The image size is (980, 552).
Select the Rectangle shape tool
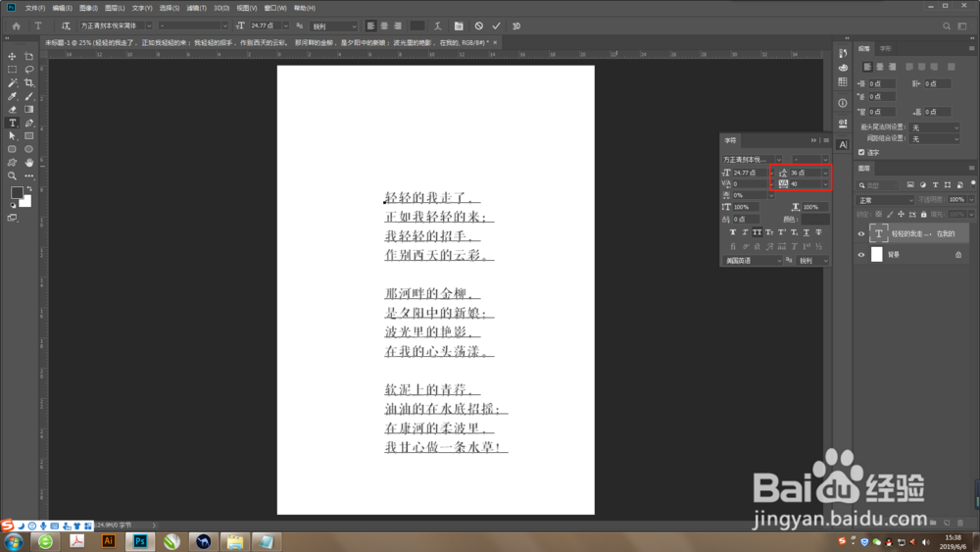[x=28, y=135]
